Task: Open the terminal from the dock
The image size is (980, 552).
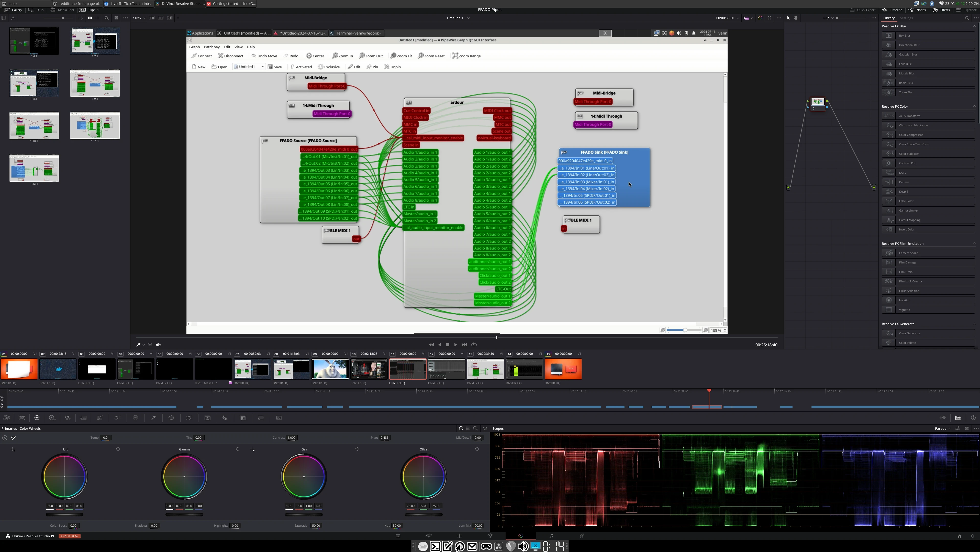Action: click(x=435, y=547)
